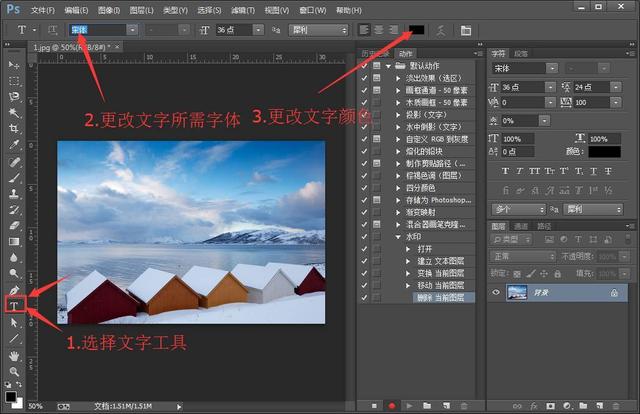Click the 颜色 swatch in character panel

(x=604, y=151)
